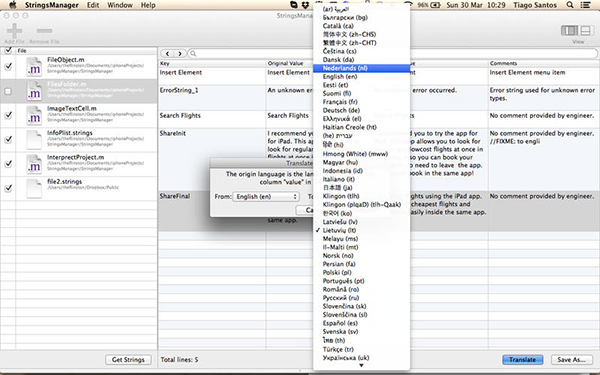This screenshot has height=375, width=600.
Task: Go to the previous string with back arrow
Action: coord(167,54)
